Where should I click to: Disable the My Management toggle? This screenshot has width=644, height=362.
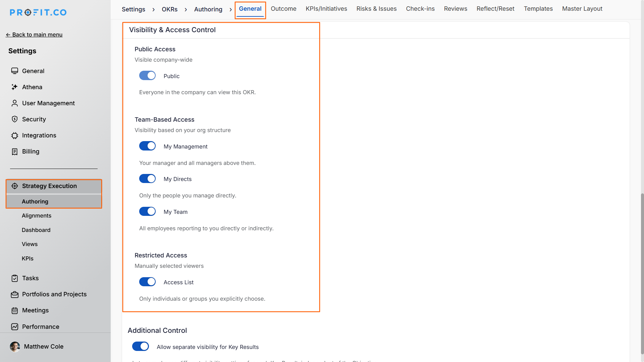coord(148,146)
